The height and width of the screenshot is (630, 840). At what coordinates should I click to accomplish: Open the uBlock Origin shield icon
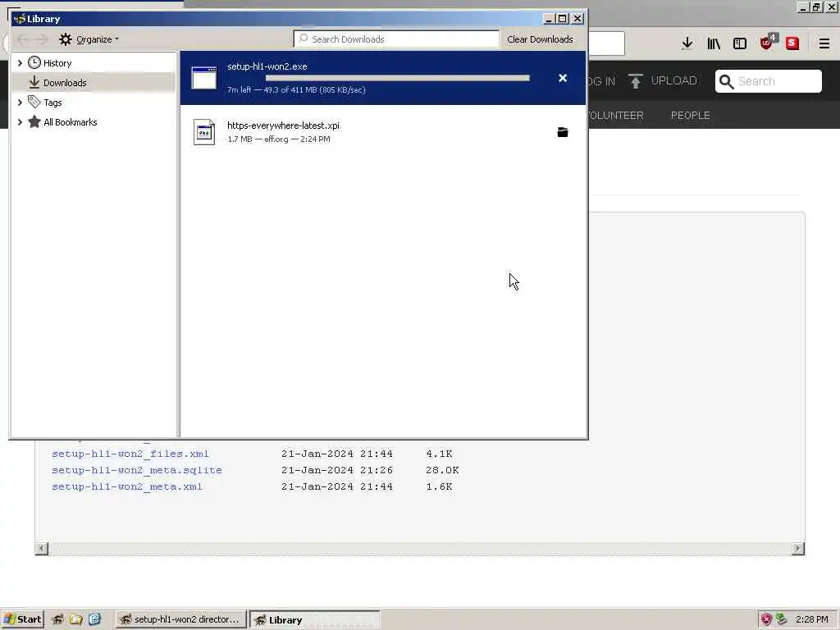767,43
